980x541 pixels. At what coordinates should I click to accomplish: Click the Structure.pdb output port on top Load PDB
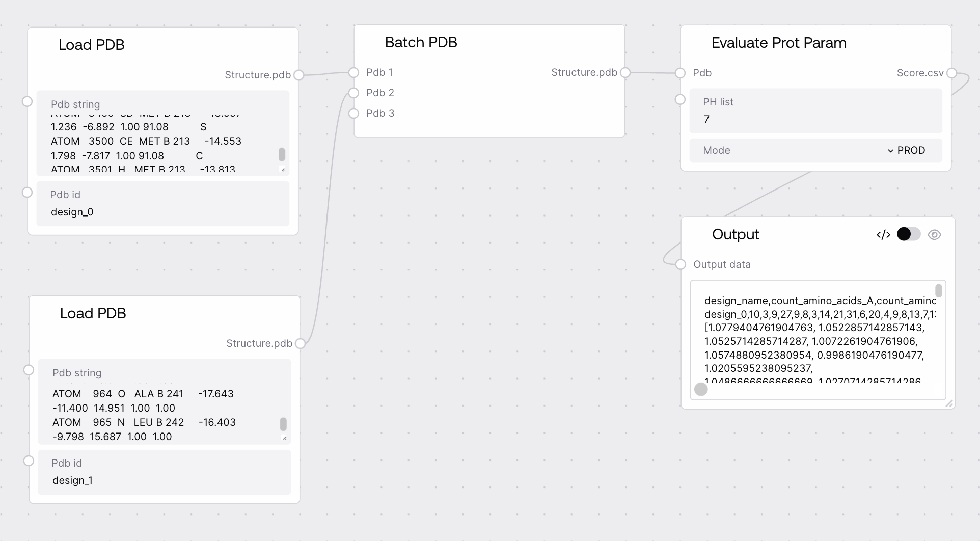tap(299, 75)
